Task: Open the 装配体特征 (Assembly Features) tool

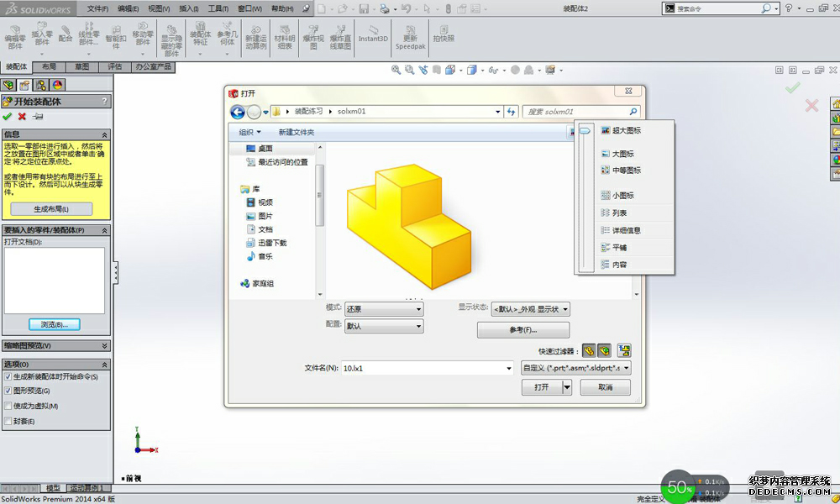Action: pos(201,35)
